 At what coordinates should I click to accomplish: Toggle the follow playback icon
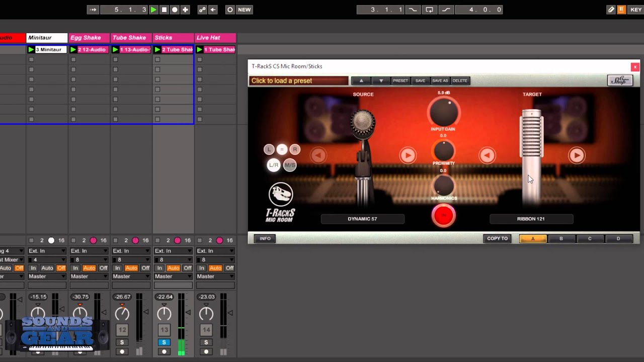93,10
